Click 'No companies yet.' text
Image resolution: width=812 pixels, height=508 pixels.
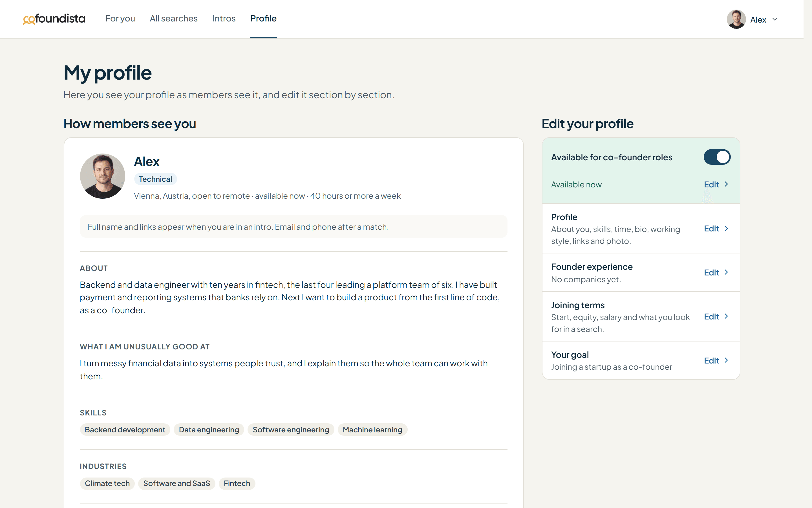coord(586,279)
